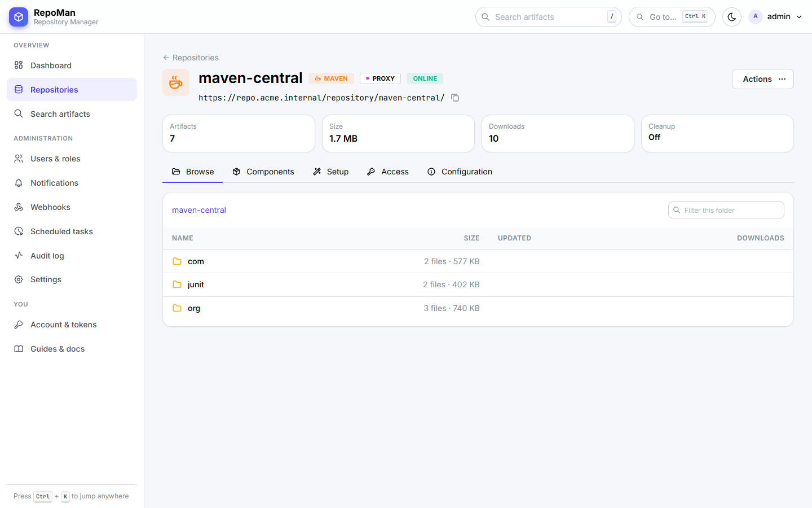This screenshot has width=812, height=508.
Task: Click the Artifacts count card
Action: tap(239, 133)
